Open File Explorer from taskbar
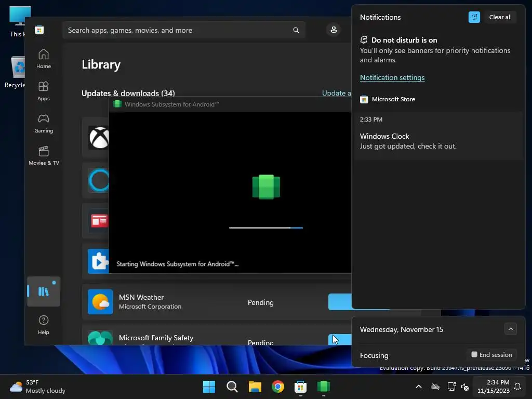Viewport: 532px width, 399px height. pos(255,387)
